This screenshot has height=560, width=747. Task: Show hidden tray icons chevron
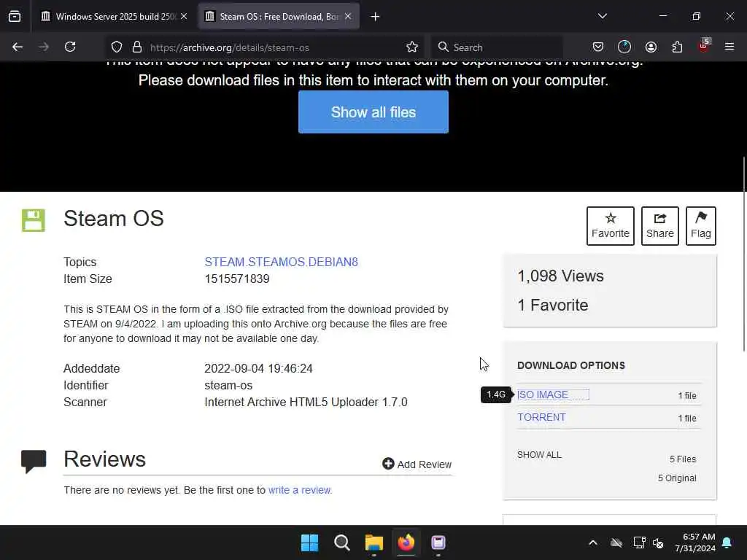tap(593, 542)
